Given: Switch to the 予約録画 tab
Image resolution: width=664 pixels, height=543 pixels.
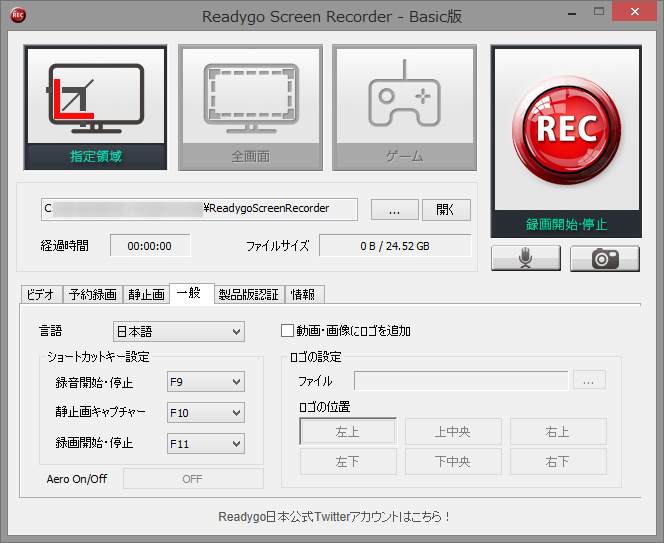Looking at the screenshot, I should 93,294.
